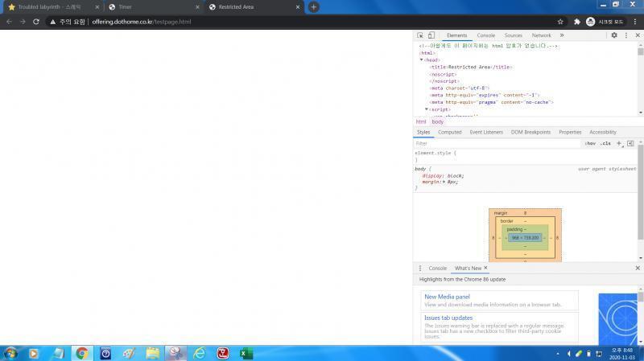Switch to the top Console tab
This screenshot has width=644, height=361.
point(486,35)
